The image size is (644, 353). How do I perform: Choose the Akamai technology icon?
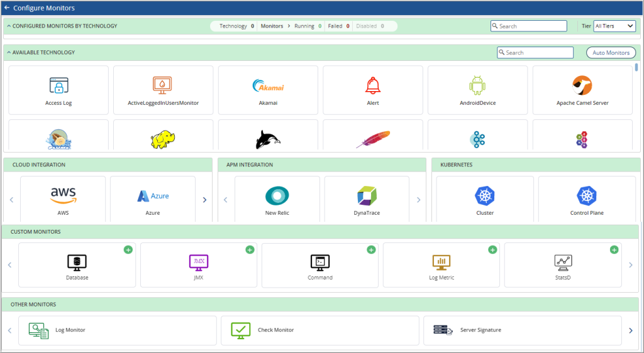268,85
